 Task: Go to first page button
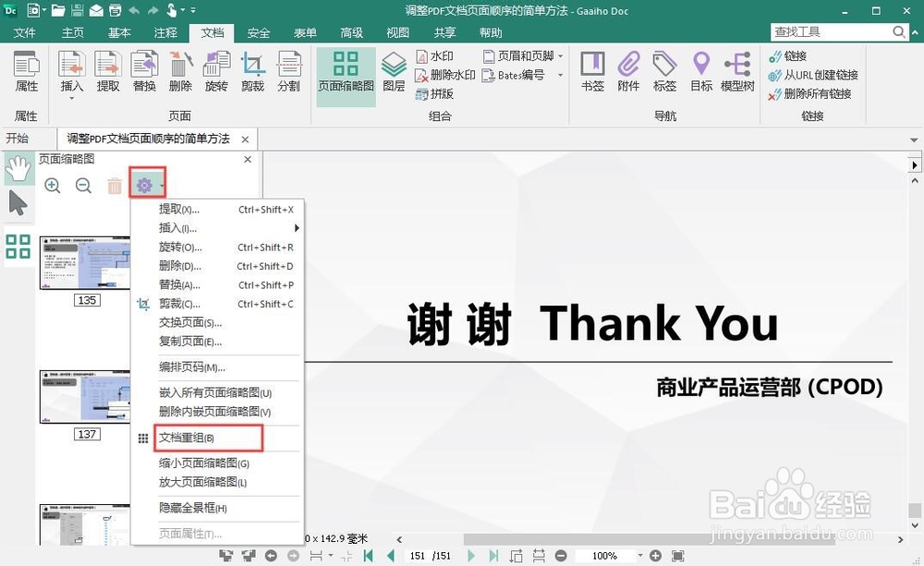pyautogui.click(x=369, y=556)
